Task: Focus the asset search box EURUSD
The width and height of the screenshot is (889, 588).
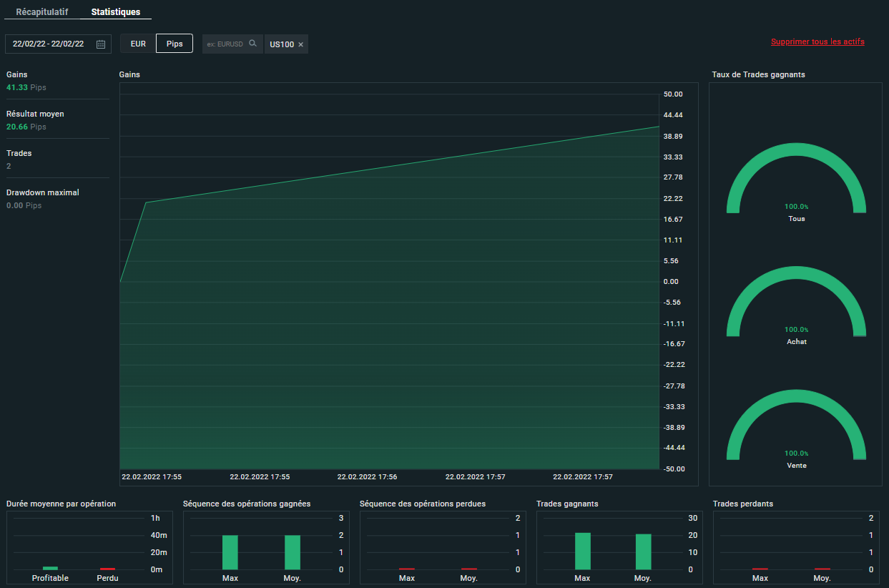Action: tap(225, 44)
